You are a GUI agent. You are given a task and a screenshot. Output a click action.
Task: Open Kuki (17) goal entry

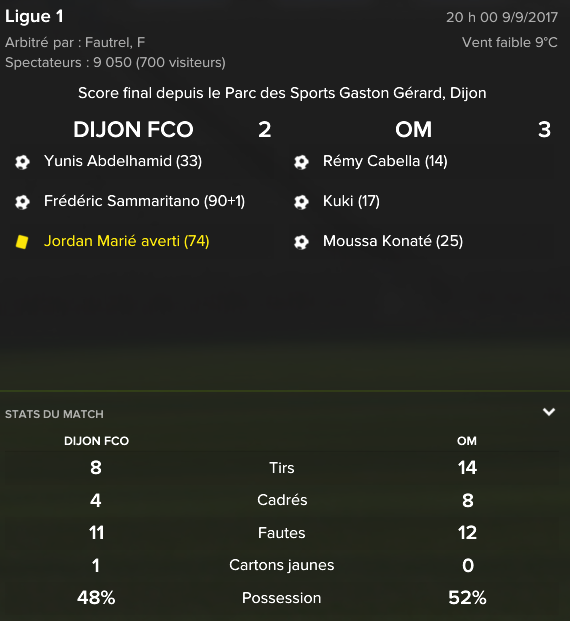pyautogui.click(x=351, y=201)
